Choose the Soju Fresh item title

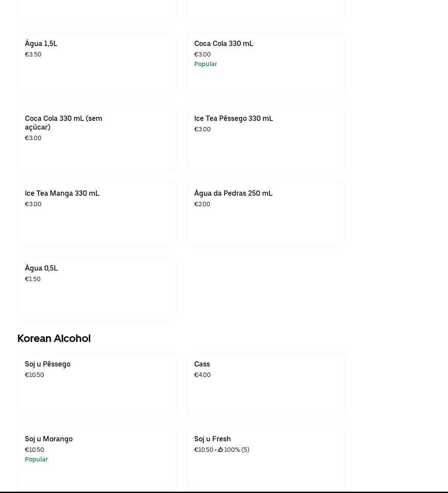click(x=212, y=439)
